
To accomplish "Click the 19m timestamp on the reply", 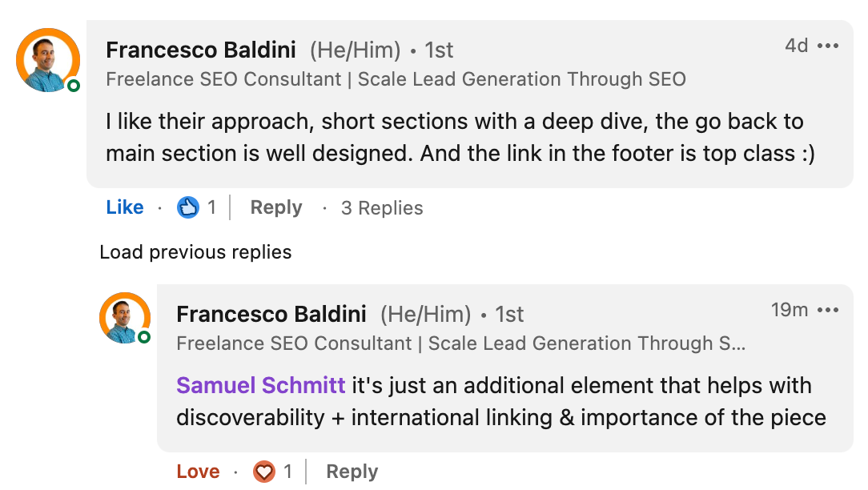I will [x=789, y=310].
